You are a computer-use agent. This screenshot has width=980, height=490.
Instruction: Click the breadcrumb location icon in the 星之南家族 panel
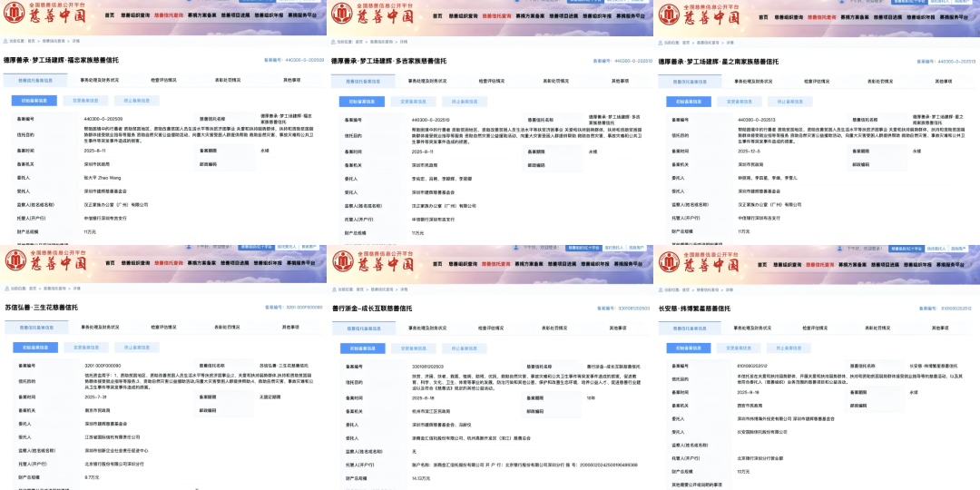(x=661, y=43)
